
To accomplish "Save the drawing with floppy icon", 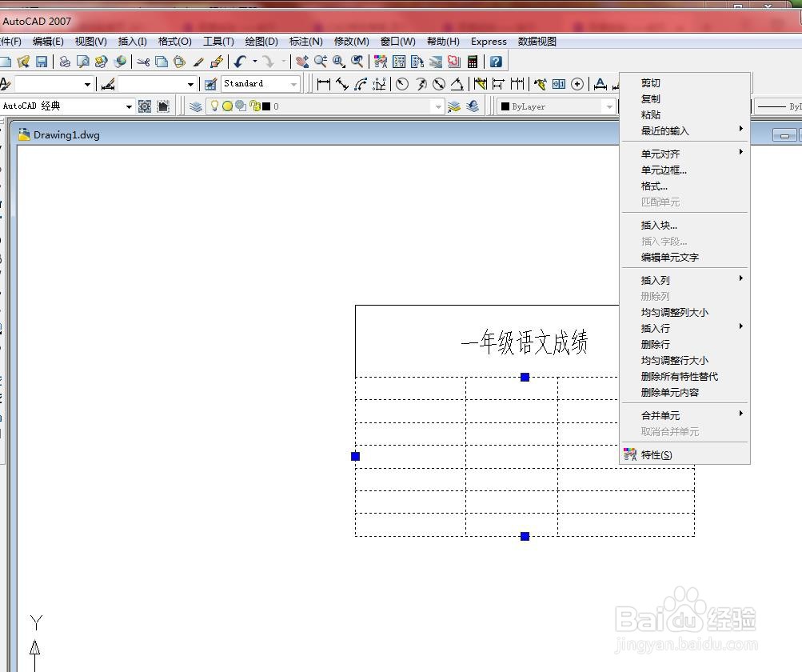I will tap(42, 62).
